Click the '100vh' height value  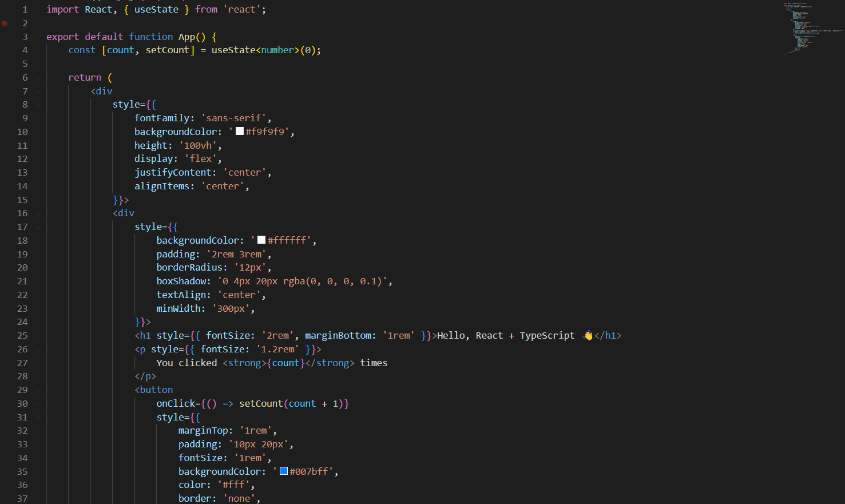coord(198,146)
